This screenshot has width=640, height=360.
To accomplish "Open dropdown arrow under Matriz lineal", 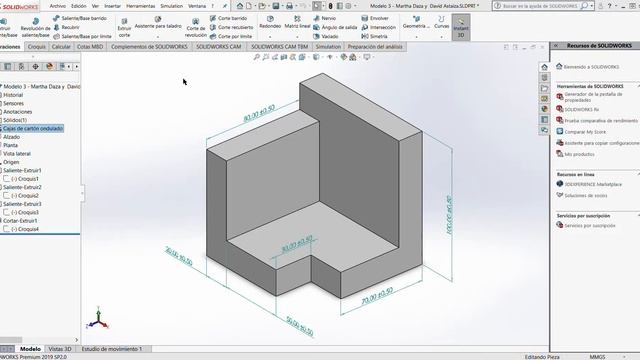I will click(x=297, y=37).
